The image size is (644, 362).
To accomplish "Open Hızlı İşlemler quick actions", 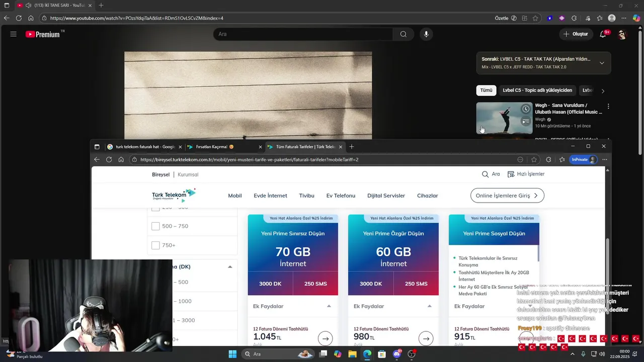I will [x=526, y=174].
